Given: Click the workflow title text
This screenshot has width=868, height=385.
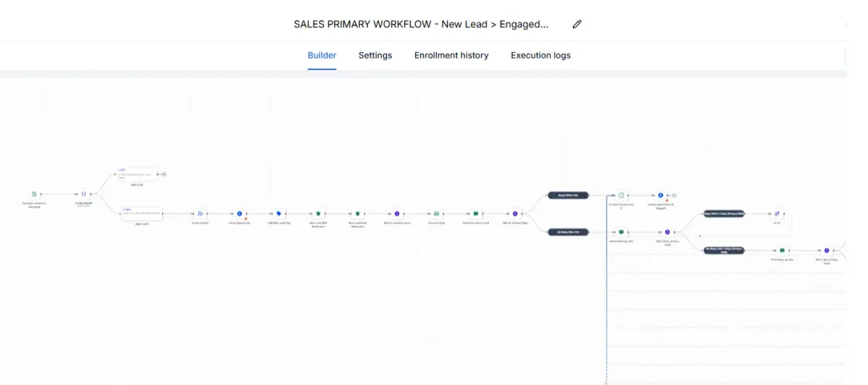Looking at the screenshot, I should [421, 24].
